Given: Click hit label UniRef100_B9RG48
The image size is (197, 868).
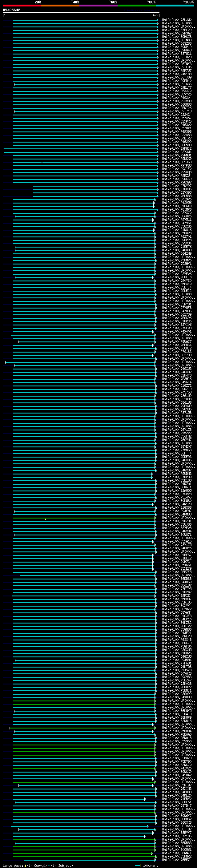Looking at the screenshot, I should (177, 50).
